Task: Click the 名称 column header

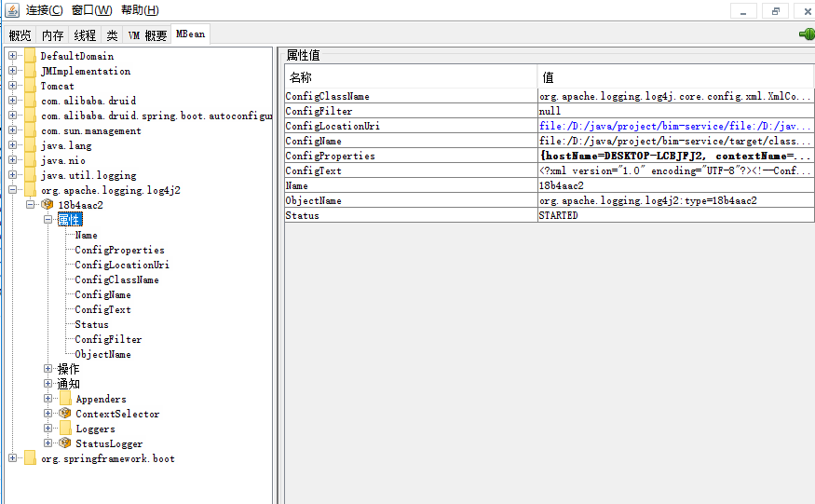Action: point(411,77)
